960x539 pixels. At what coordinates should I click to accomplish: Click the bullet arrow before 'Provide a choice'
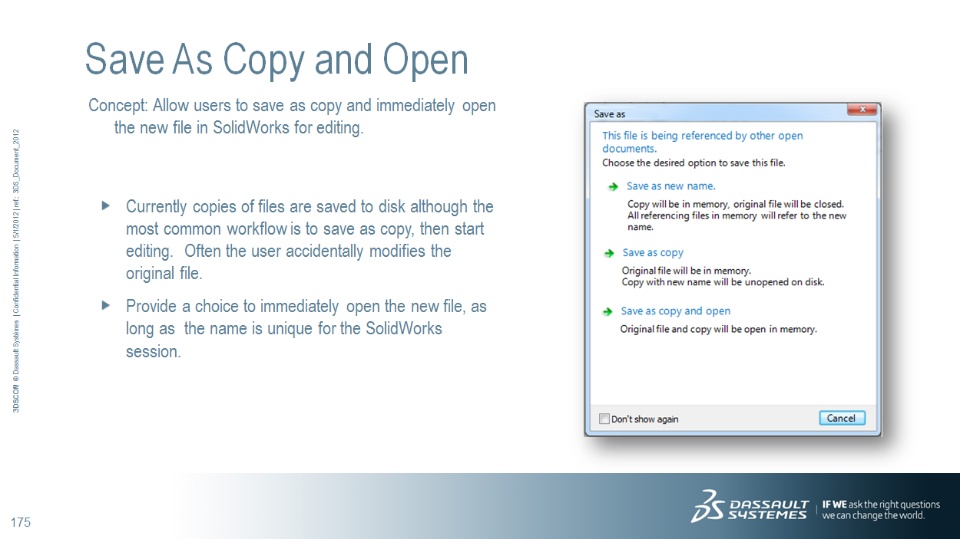(x=106, y=305)
